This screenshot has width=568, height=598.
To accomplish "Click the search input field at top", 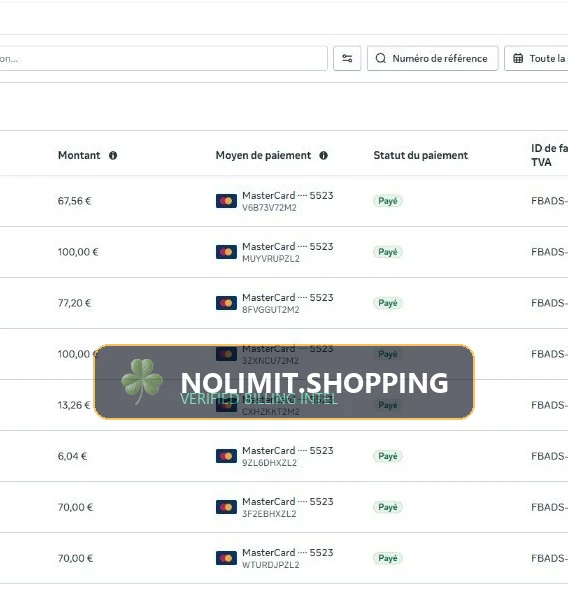I will (x=163, y=58).
